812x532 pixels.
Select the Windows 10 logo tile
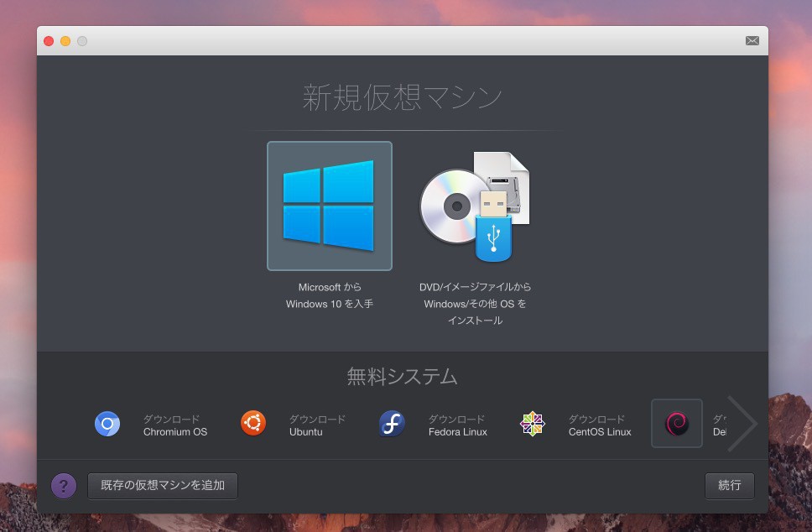click(x=330, y=206)
